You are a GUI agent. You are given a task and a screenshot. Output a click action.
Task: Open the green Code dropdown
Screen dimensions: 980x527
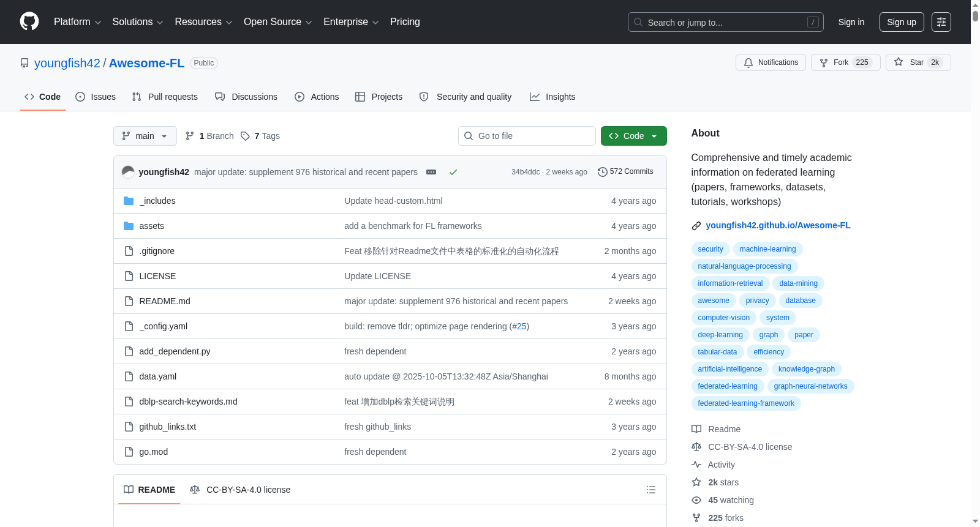click(x=634, y=136)
